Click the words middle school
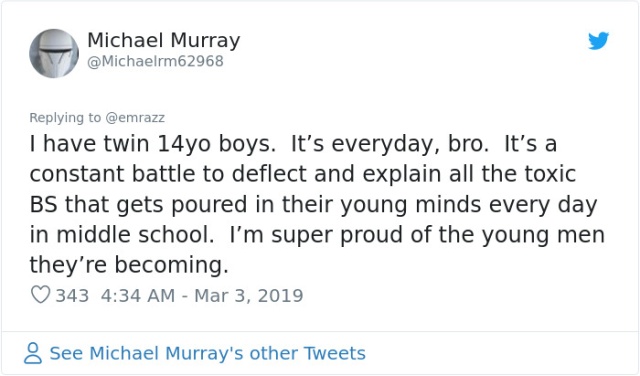Screen dimensions: 640x376 (x=135, y=234)
